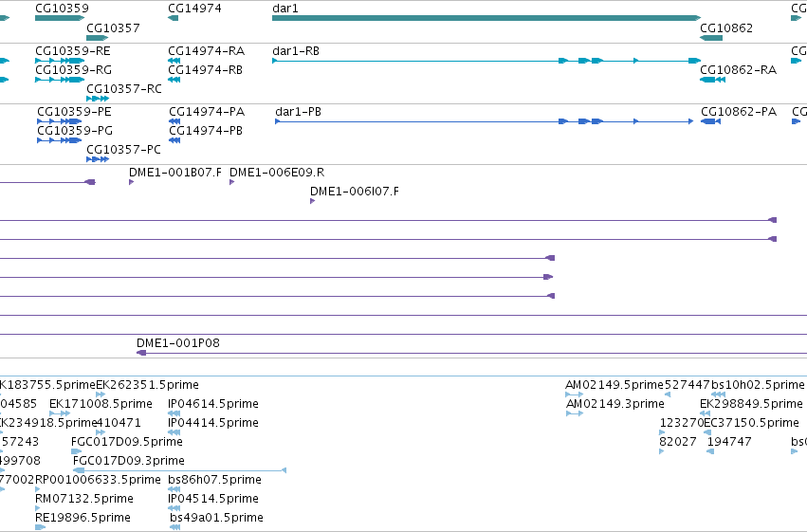Click the dar1-RB transcript line

[486, 61]
